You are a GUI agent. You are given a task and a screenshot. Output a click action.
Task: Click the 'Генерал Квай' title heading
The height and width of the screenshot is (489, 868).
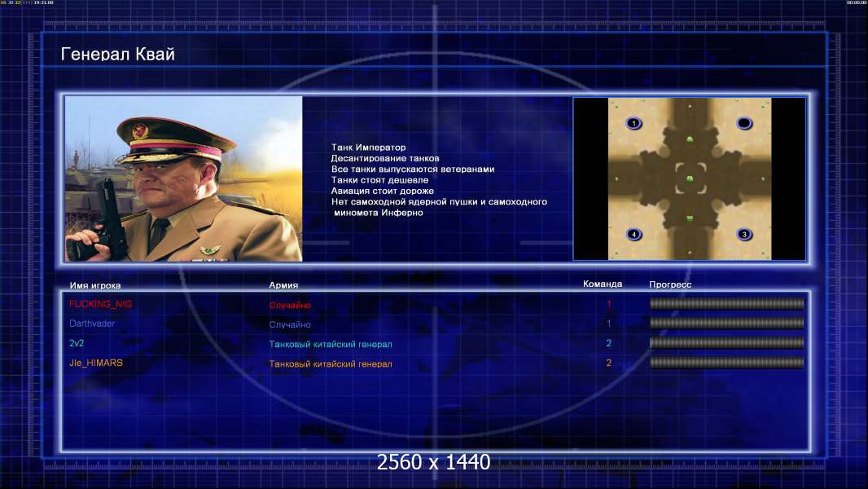117,55
